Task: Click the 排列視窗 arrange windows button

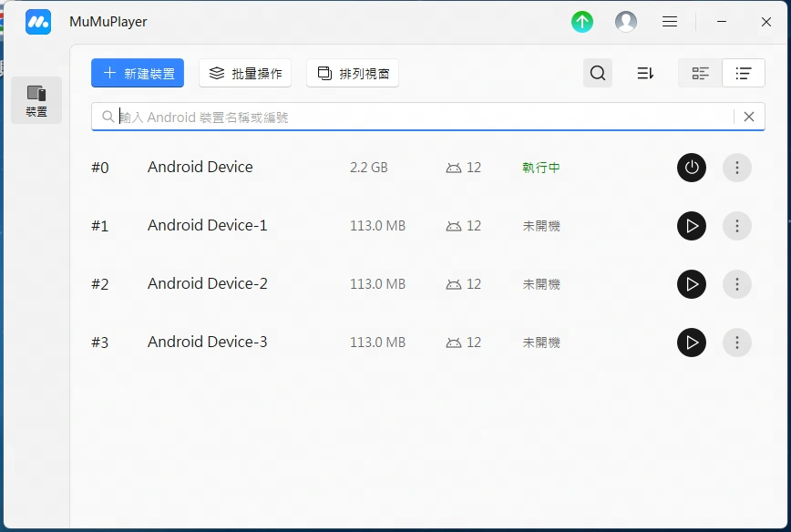Action: (x=353, y=73)
